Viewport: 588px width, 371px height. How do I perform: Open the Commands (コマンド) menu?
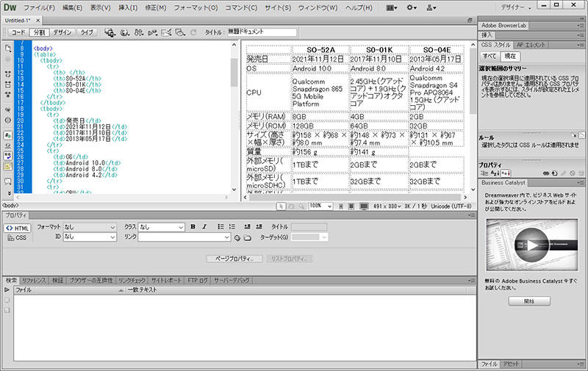241,7
